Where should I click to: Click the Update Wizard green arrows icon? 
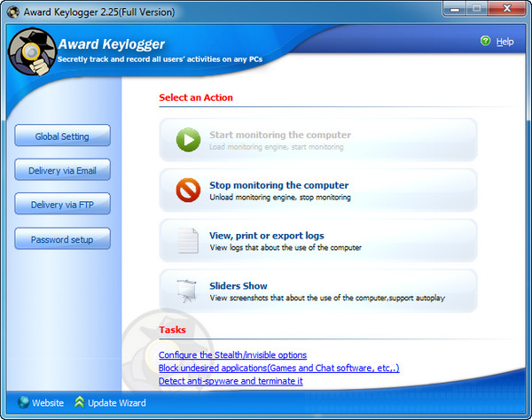point(80,403)
